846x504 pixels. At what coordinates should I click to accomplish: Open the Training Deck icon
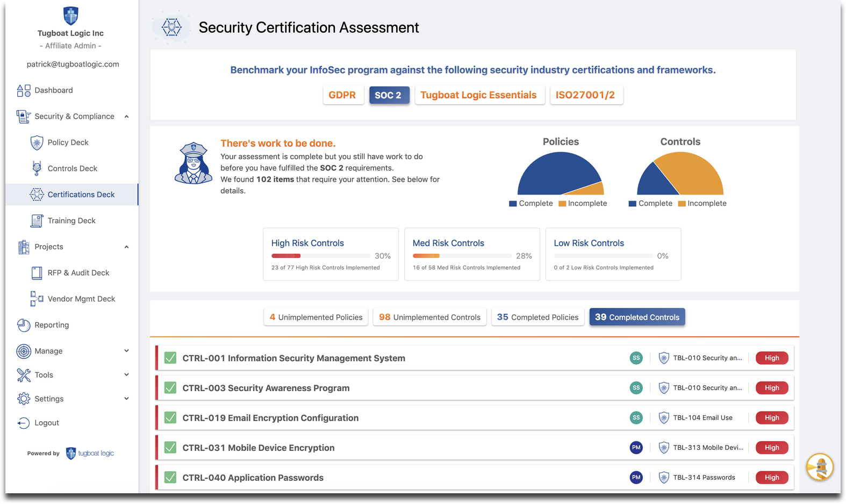pyautogui.click(x=37, y=221)
